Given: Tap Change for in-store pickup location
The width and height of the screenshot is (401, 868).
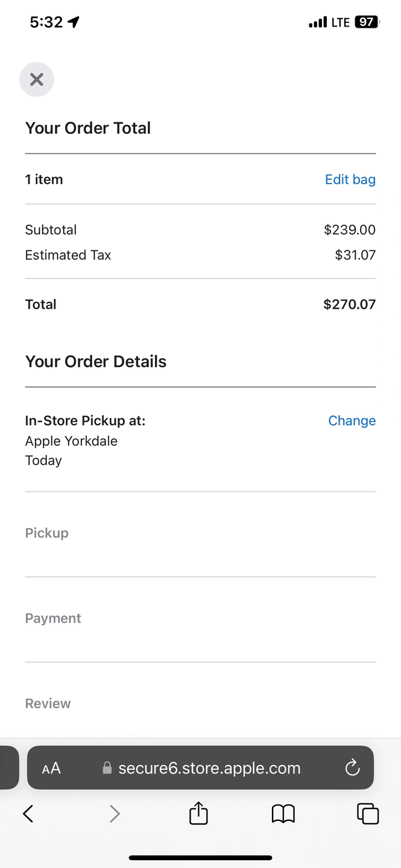Looking at the screenshot, I should (x=352, y=421).
